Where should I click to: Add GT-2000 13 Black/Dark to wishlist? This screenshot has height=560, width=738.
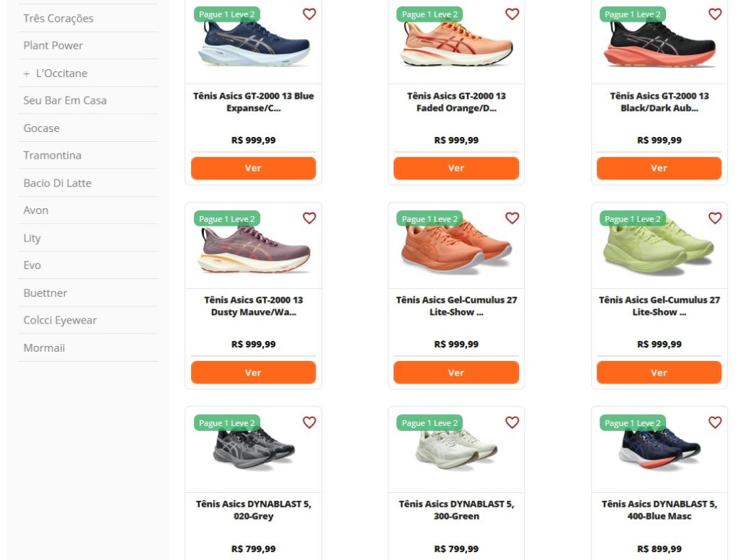[715, 14]
